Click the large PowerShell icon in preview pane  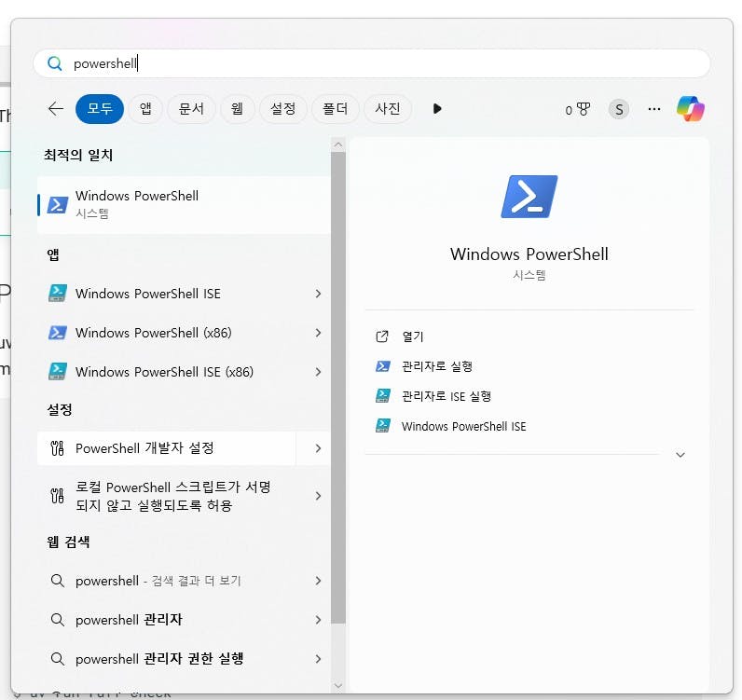tap(529, 197)
